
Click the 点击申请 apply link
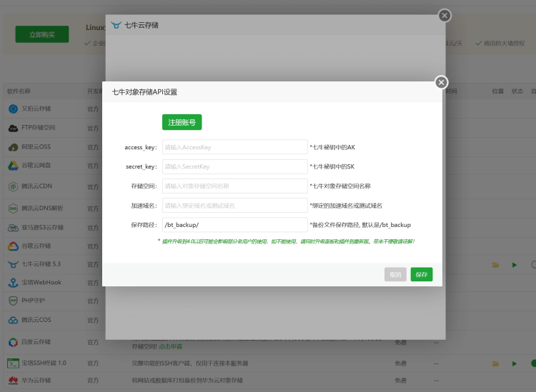pyautogui.click(x=170, y=346)
